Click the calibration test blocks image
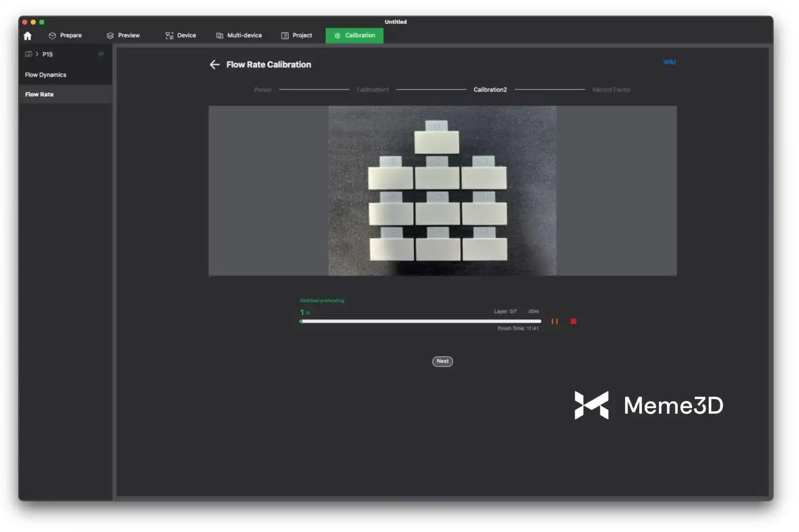 point(442,191)
